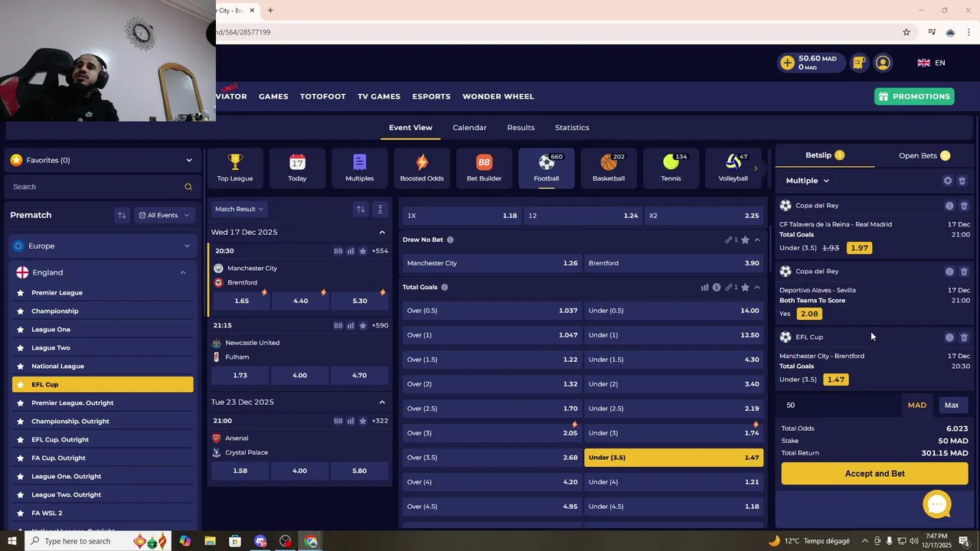This screenshot has height=551, width=980.
Task: Open the TOTOFOOT menu
Action: (322, 96)
